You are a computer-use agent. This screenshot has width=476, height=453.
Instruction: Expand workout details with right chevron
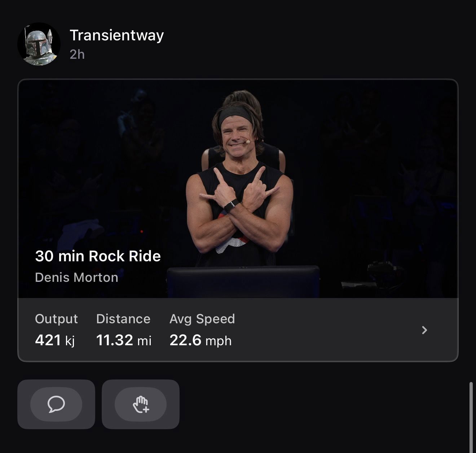click(424, 330)
